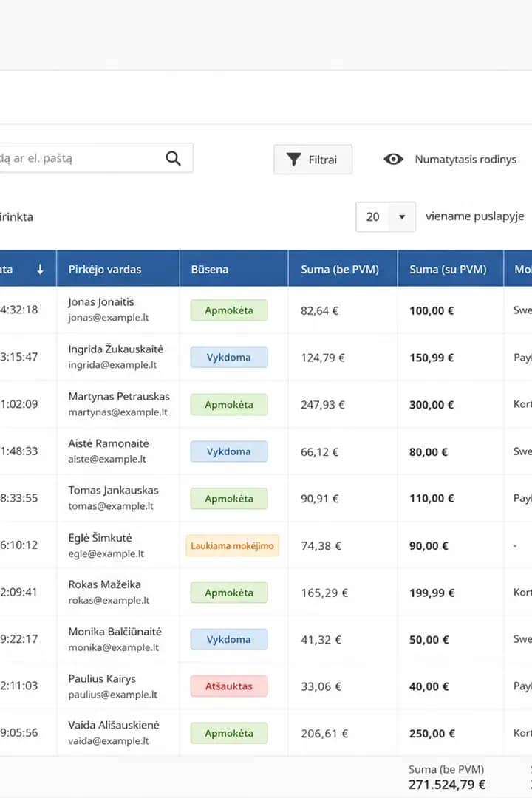
Task: Click the 250,00 € total cell
Action: (432, 734)
